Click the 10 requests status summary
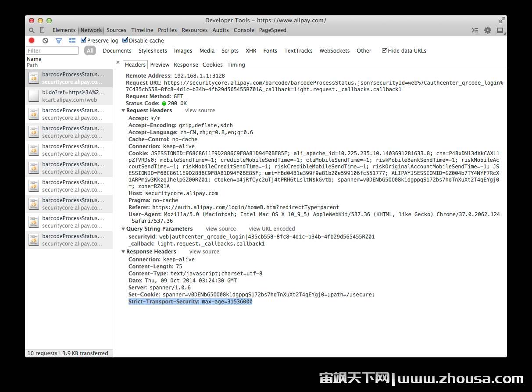This screenshot has height=392, width=532. 68,353
